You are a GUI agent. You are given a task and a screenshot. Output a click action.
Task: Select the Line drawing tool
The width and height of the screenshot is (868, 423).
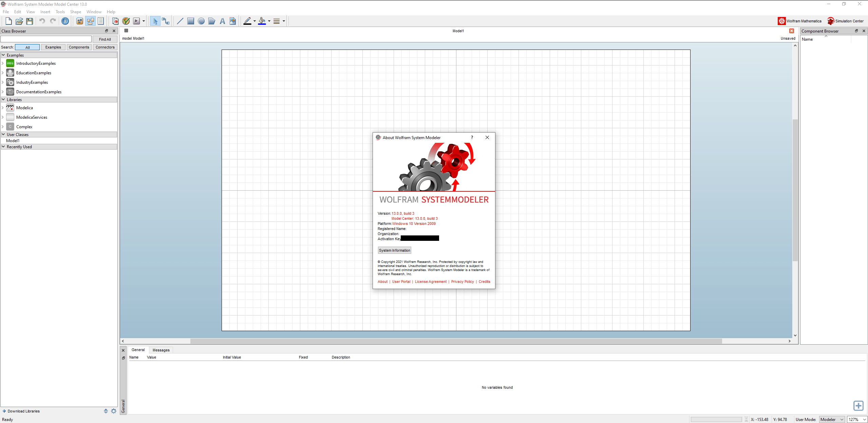180,21
